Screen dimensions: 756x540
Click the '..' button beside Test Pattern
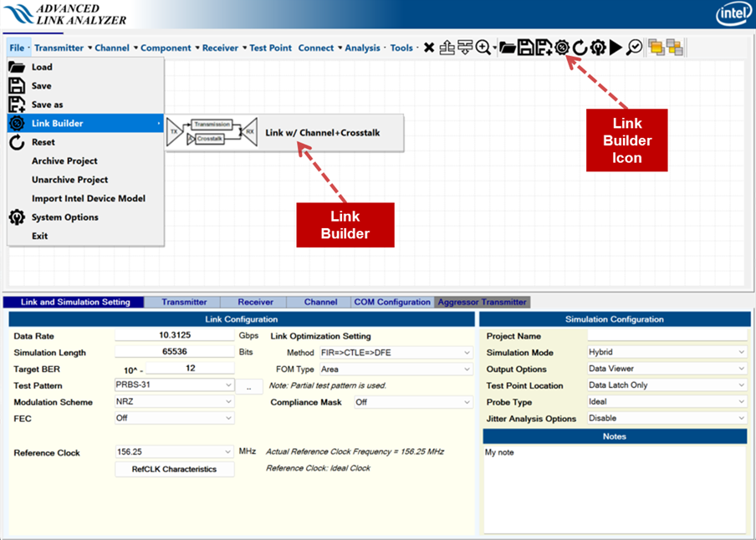(x=248, y=387)
